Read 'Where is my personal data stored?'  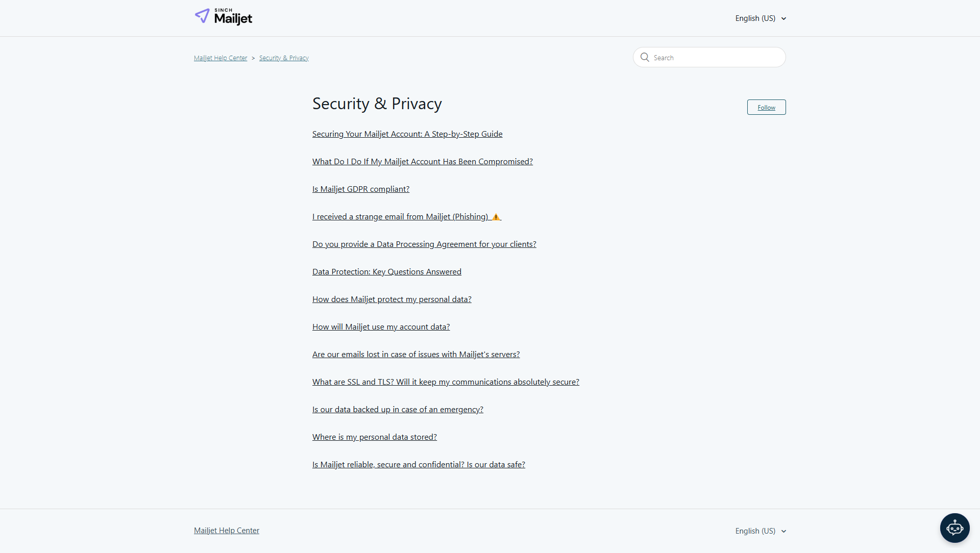[374, 437]
